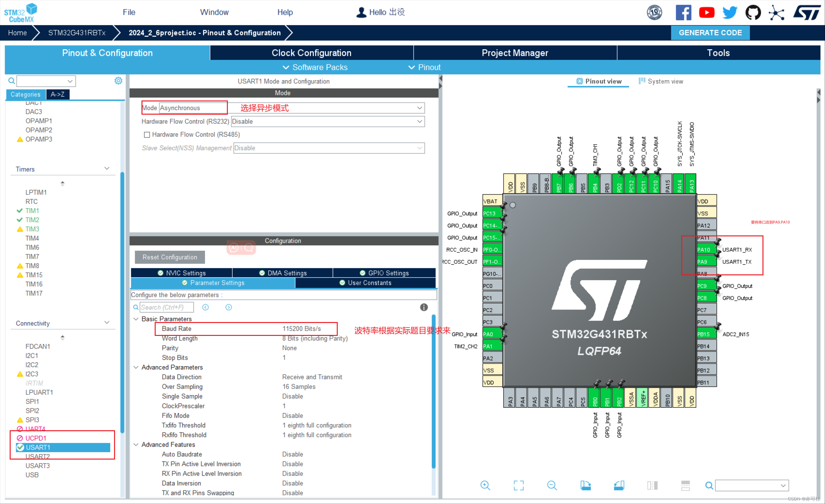Switch to the A->Z tab
Image resolution: width=825 pixels, height=504 pixels.
[x=58, y=94]
